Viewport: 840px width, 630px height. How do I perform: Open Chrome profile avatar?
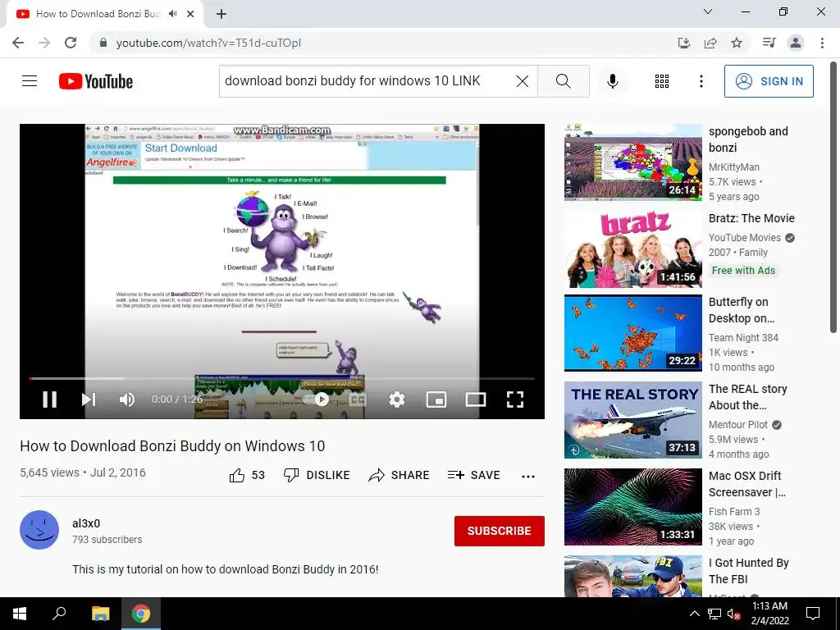coord(796,43)
